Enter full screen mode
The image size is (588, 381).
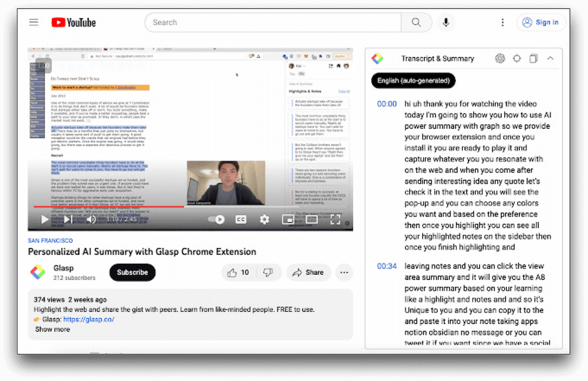pyautogui.click(x=335, y=219)
